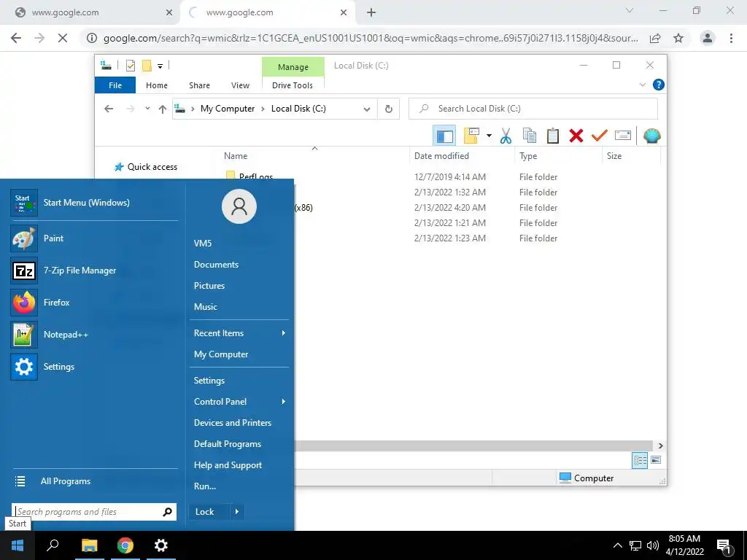Click the red X Delete toolbar icon

coord(576,136)
